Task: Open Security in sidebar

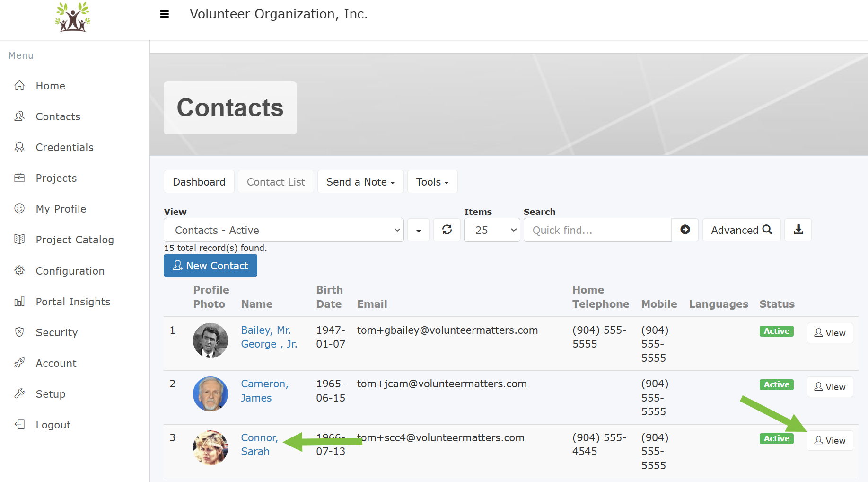Action: [57, 332]
